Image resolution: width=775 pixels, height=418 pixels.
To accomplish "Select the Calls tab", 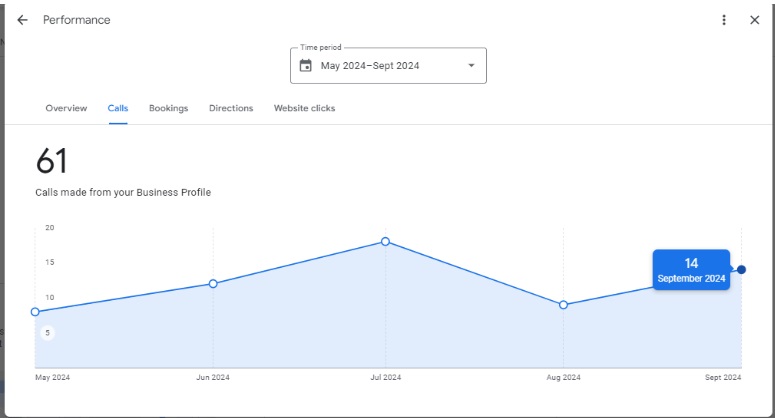I will [x=118, y=108].
